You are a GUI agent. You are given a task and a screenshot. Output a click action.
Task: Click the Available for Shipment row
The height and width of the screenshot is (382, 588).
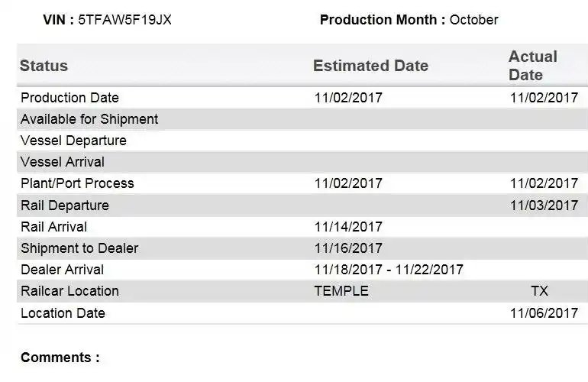click(302, 119)
